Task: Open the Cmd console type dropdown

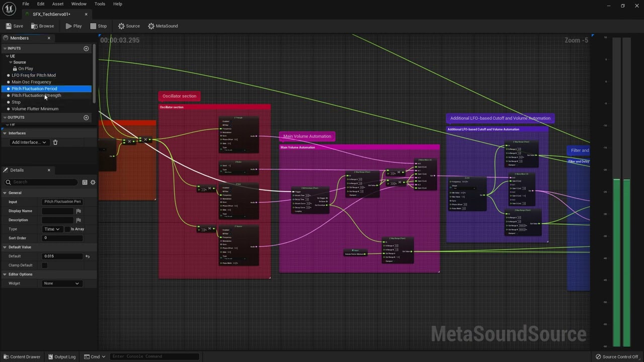Action: 95,357
